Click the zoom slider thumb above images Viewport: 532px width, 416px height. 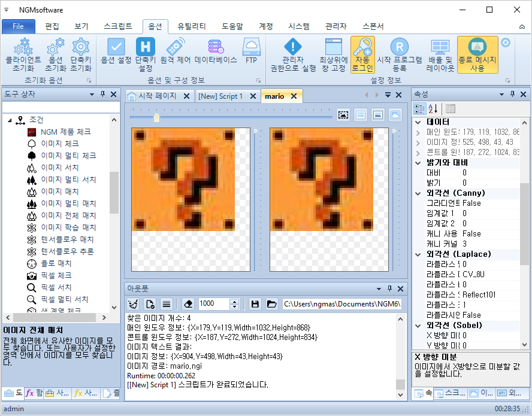tap(156, 117)
